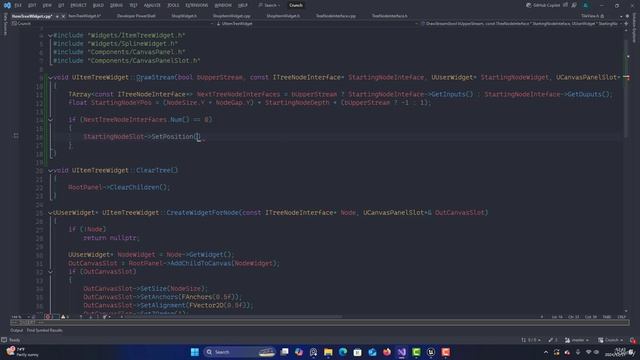Open the File menu

pyautogui.click(x=18, y=5)
